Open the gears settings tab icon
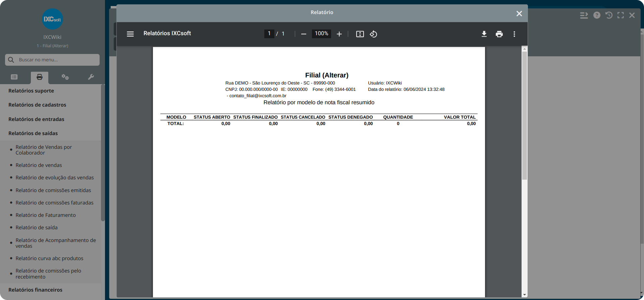Image resolution: width=644 pixels, height=300 pixels. click(65, 77)
